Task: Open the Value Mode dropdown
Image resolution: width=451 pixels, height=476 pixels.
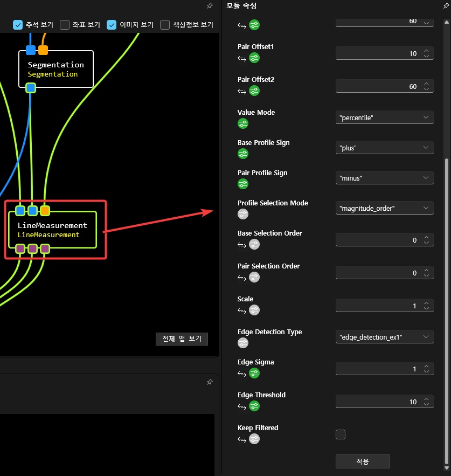Action: click(384, 118)
